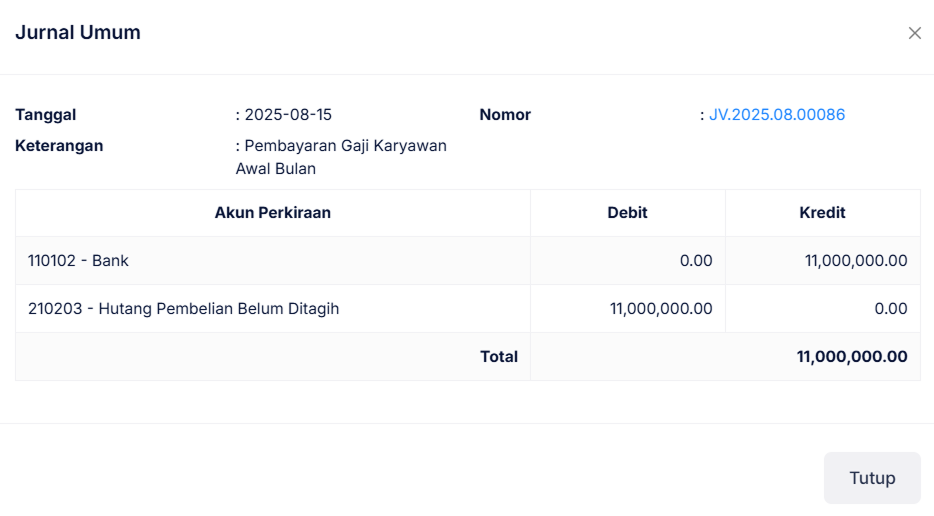This screenshot has width=934, height=516.
Task: Click the Tanggal label
Action: tap(46, 115)
